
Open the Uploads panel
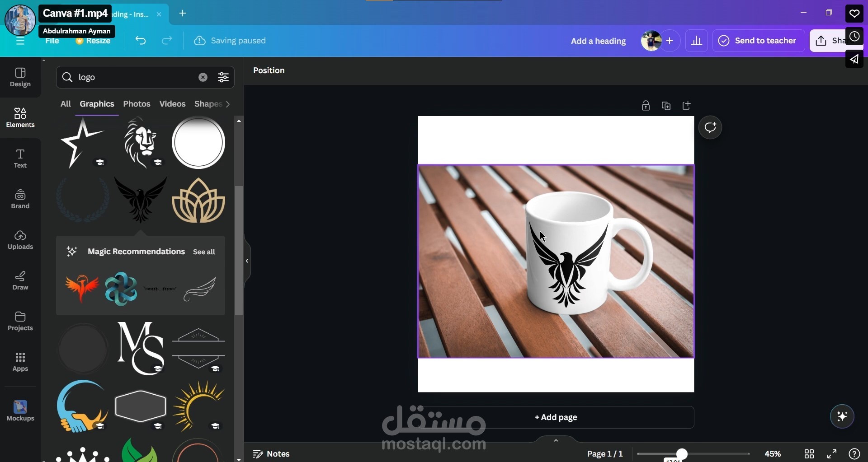point(20,240)
